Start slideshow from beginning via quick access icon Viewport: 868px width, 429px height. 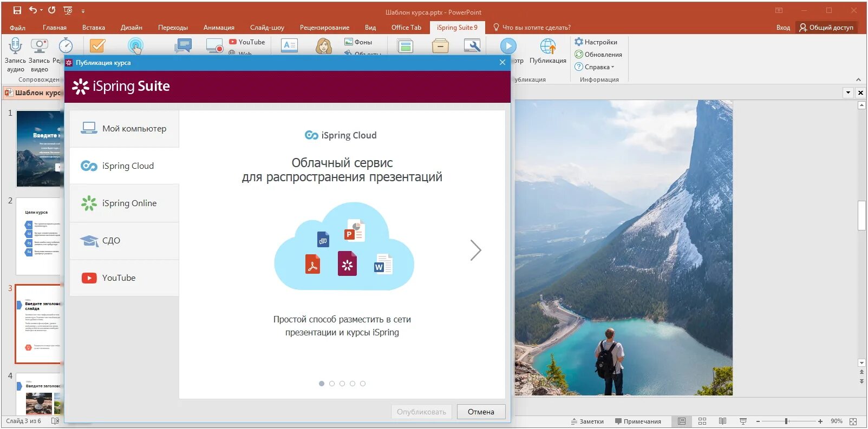tap(68, 10)
